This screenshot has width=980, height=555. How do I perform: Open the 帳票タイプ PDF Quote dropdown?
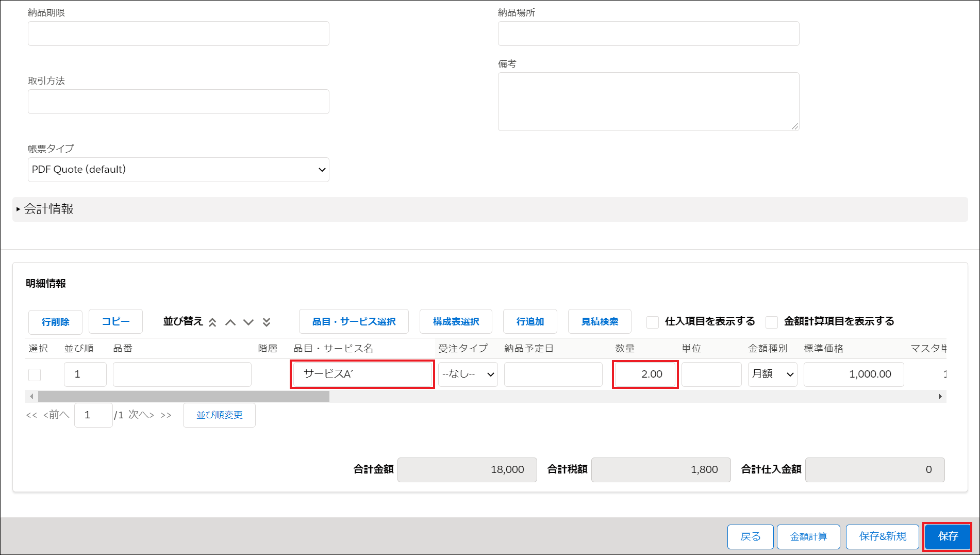point(178,170)
